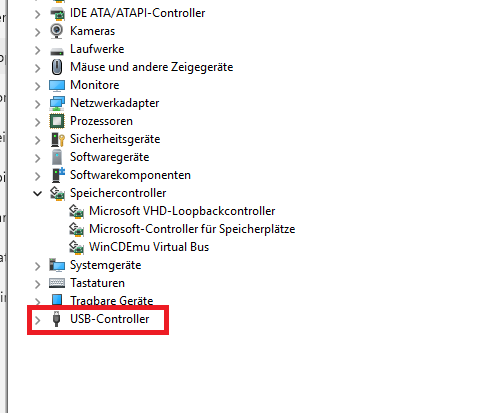The image size is (484, 413).
Task: Select Microsoft-Controller für Speicherplätze entry
Action: click(192, 229)
